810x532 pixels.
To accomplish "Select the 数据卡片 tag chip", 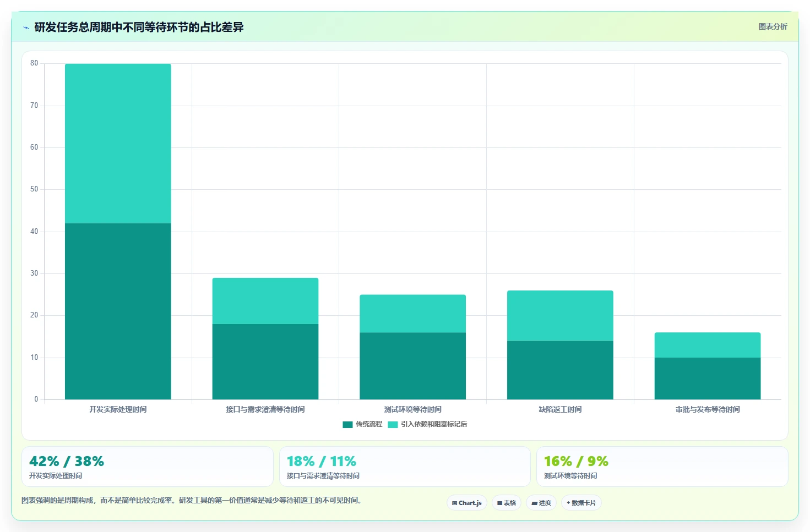I will pyautogui.click(x=581, y=503).
